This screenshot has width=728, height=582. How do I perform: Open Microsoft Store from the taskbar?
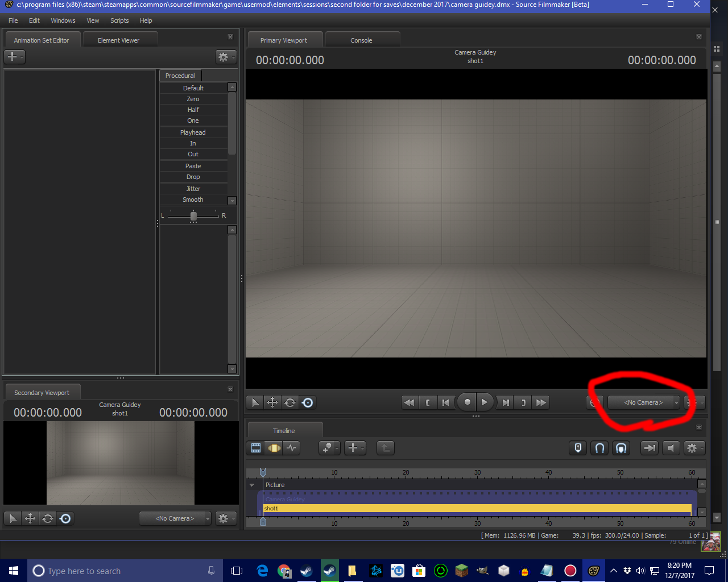419,571
